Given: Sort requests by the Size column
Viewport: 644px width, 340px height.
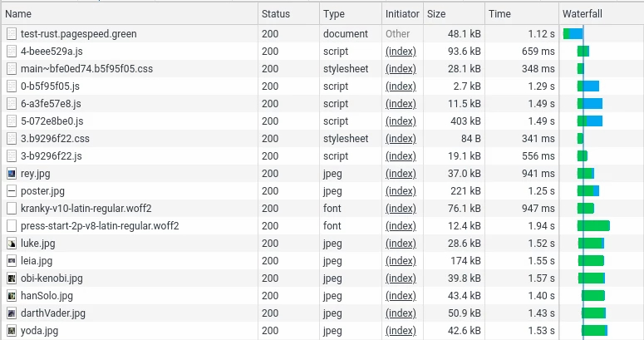Looking at the screenshot, I should (x=438, y=14).
